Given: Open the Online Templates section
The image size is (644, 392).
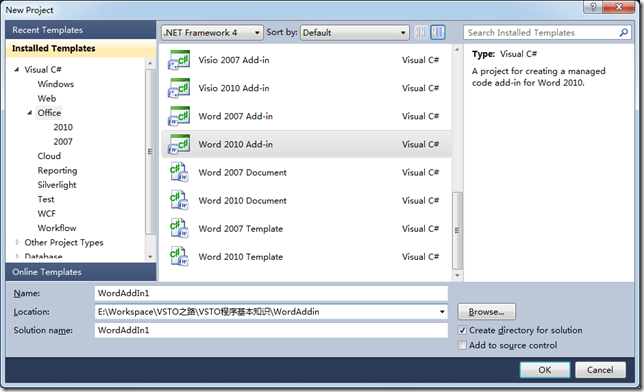Looking at the screenshot, I should click(x=80, y=272).
